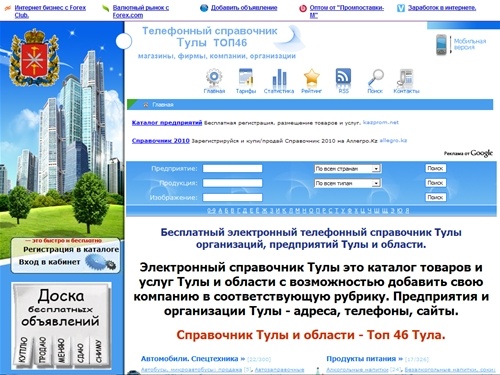Image resolution: width=500 pixels, height=375 pixels.
Task: Expand Автомобили. Спецтехника » category
Action: (193, 359)
